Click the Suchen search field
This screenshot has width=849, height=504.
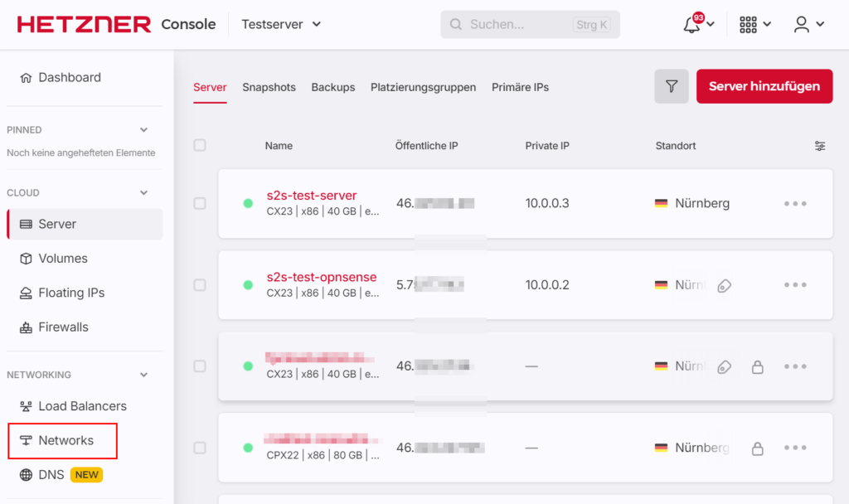coord(530,24)
